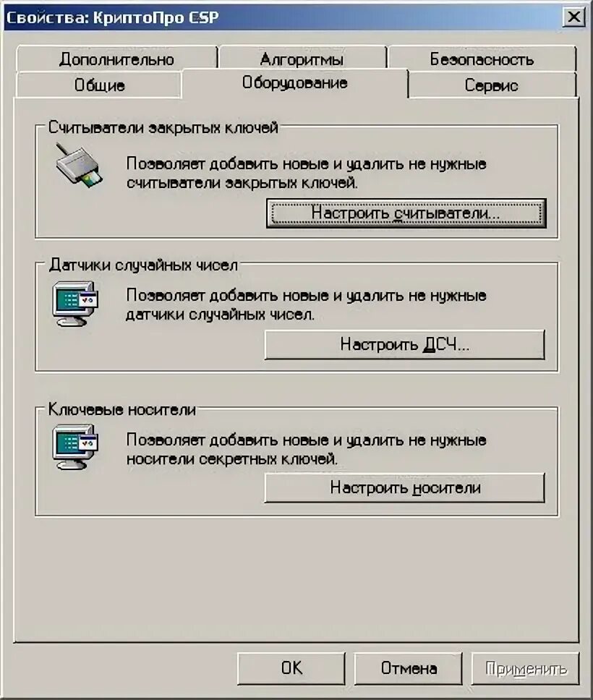The image size is (593, 700).
Task: Click the Ключевые носители group label
Action: pyautogui.click(x=122, y=409)
